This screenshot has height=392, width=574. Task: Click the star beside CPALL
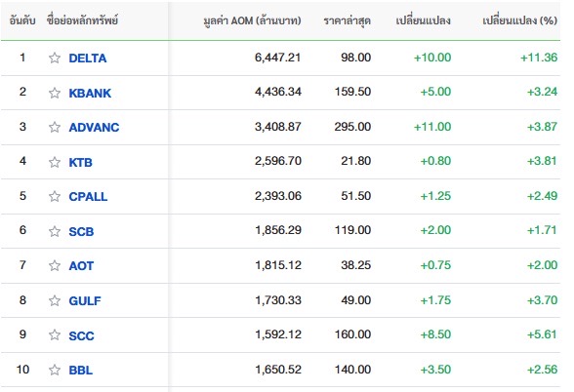[x=55, y=196]
